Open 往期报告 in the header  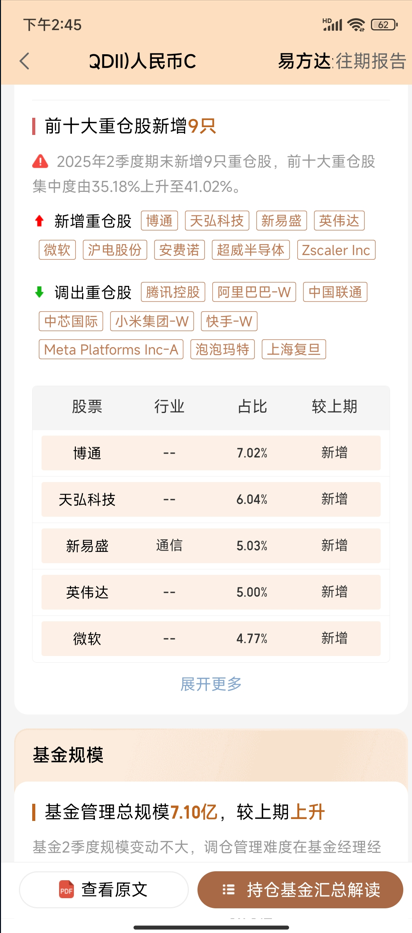[370, 61]
